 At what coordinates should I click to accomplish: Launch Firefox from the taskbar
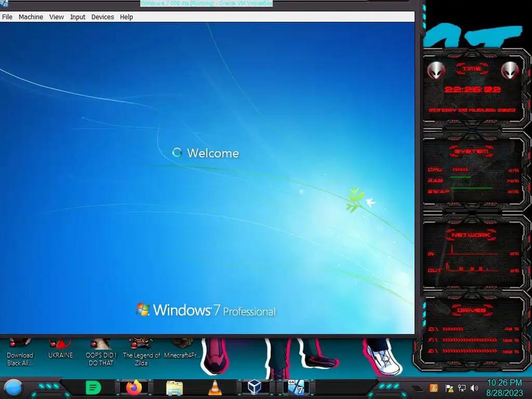[x=134, y=388]
